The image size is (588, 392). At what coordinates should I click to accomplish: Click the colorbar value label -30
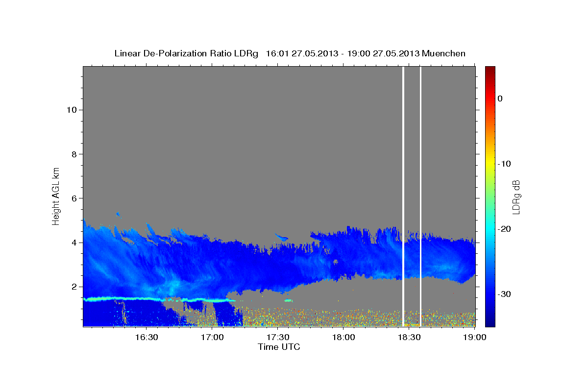pyautogui.click(x=504, y=294)
